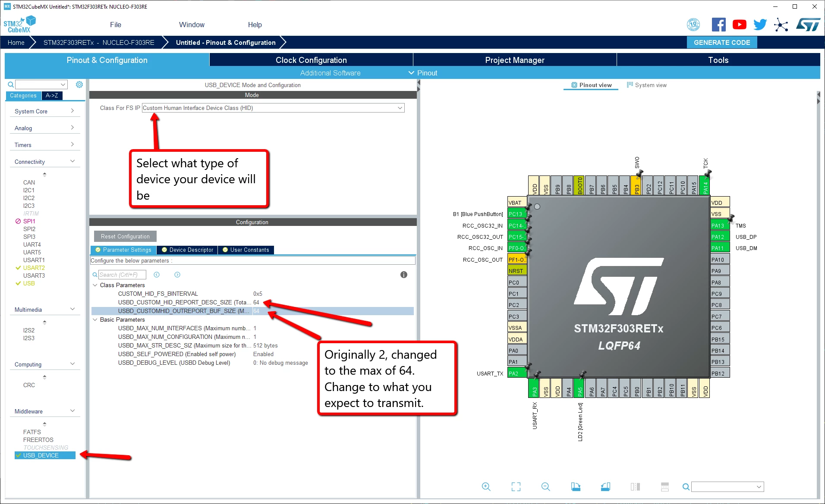Click STM32F303RETx NUCLEO breadcrumb
Viewport: 825px width, 504px height.
coord(99,42)
